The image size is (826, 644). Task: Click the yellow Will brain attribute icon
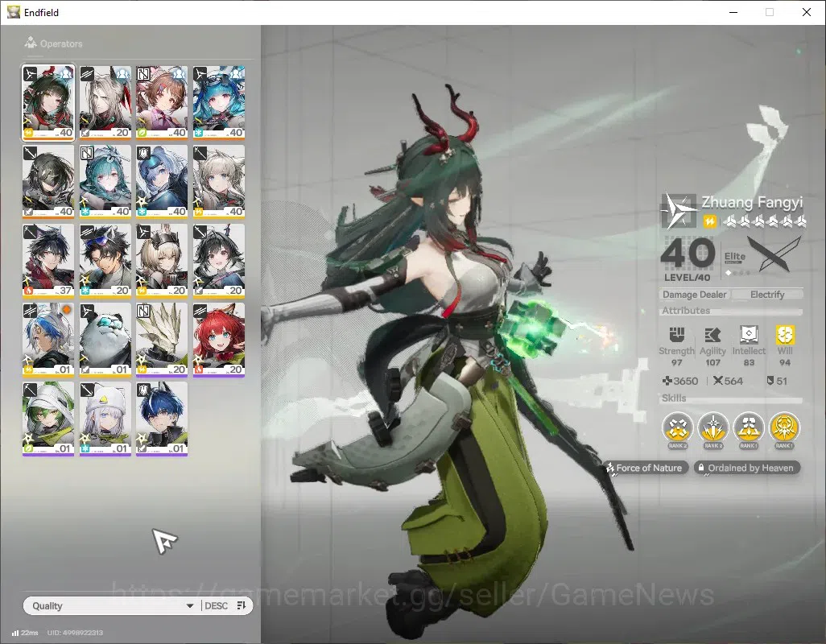784,334
